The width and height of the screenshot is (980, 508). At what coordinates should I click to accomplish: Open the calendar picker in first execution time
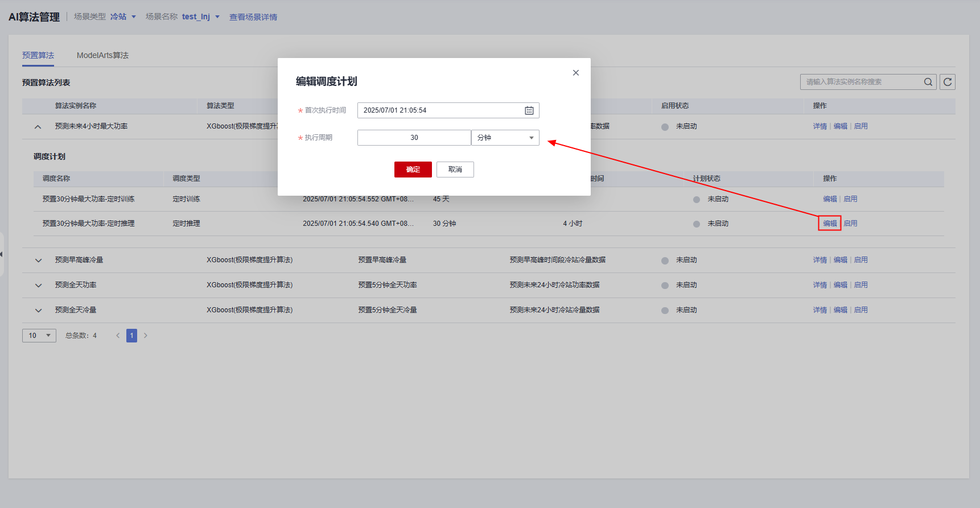pos(529,110)
